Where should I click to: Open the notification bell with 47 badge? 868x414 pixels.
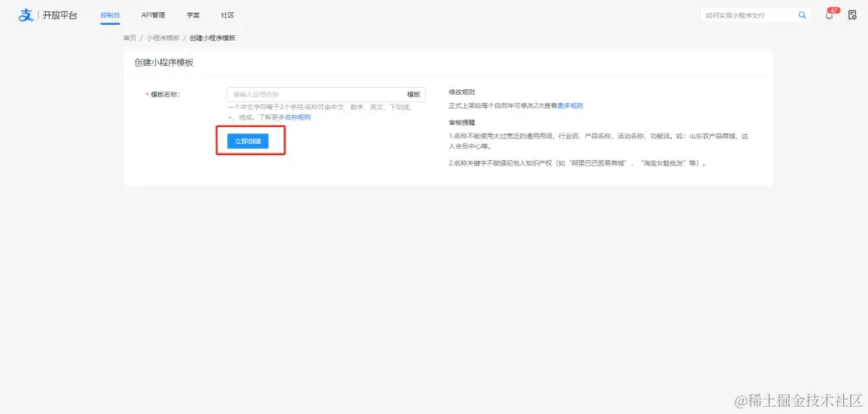(x=829, y=15)
